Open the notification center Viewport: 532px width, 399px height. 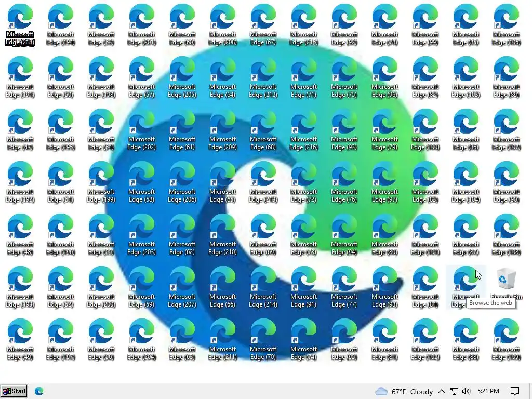515,391
